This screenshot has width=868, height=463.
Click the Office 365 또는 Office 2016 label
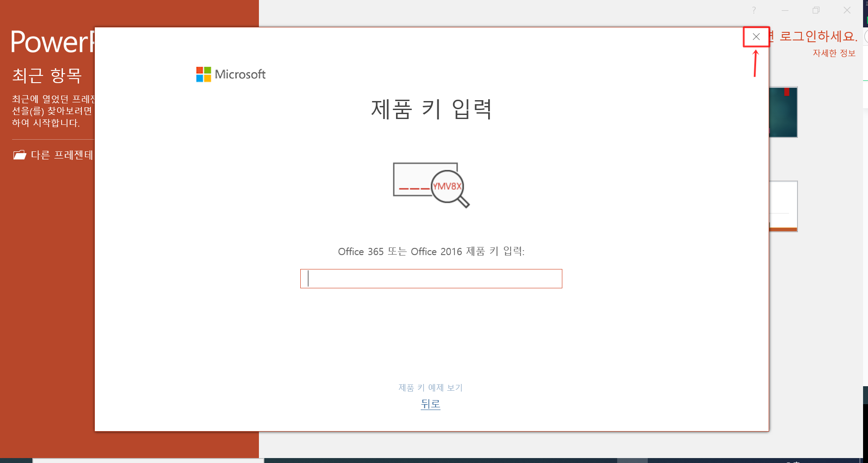click(431, 251)
